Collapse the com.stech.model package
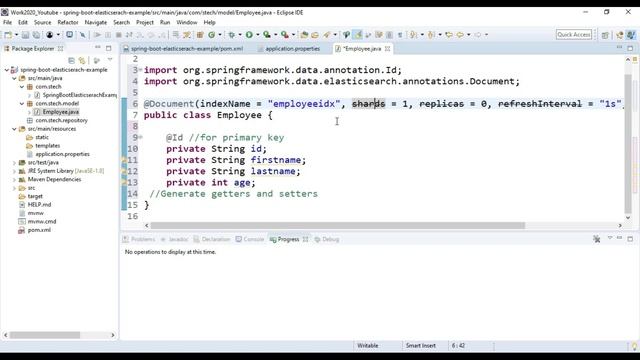Screen dimensions: 640x360 22,104
